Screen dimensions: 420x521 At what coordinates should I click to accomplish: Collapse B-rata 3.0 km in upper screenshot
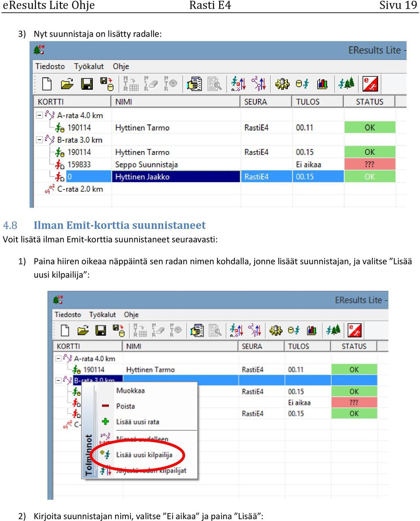39,140
